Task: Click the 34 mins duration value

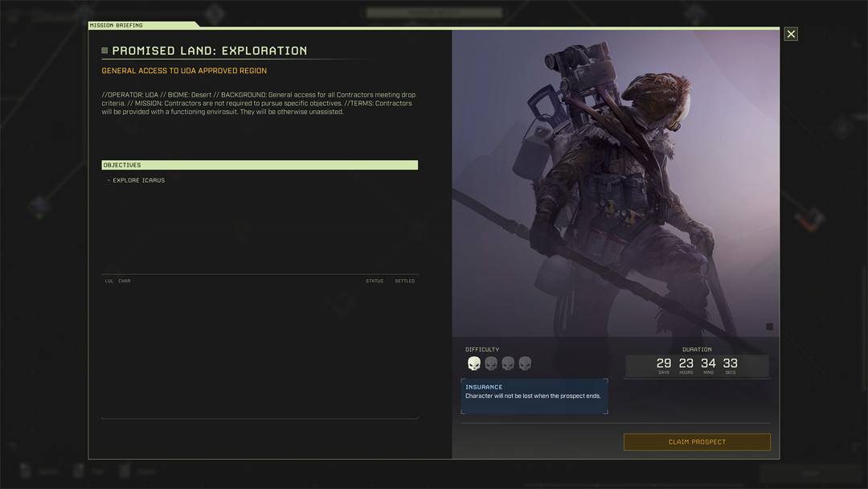Action: [x=708, y=364]
